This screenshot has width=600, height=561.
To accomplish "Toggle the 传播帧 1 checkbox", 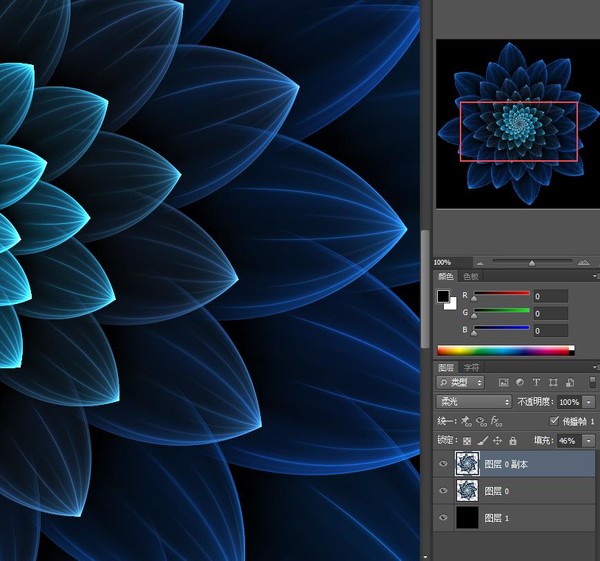I will pos(554,421).
